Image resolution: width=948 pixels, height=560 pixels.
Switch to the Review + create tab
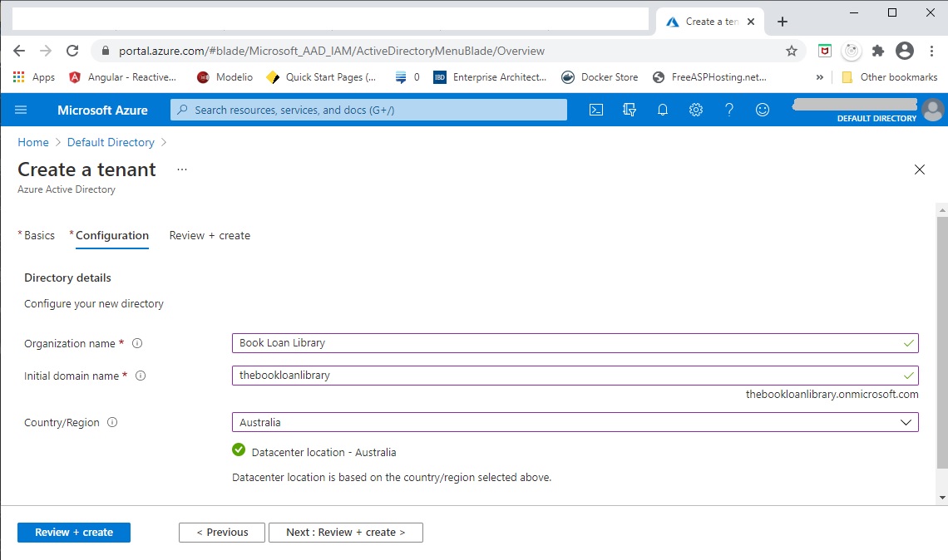pyautogui.click(x=209, y=235)
